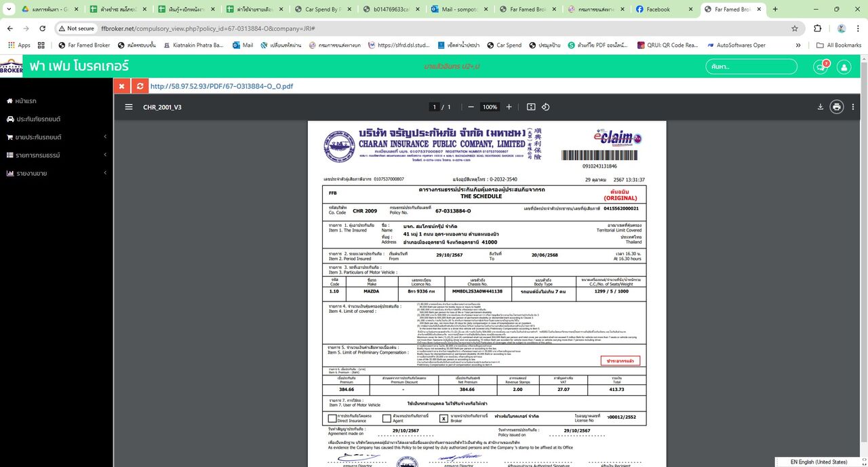Viewport: 868px width, 467px height.
Task: Zoom in the PDF with plus icon
Action: [509, 107]
